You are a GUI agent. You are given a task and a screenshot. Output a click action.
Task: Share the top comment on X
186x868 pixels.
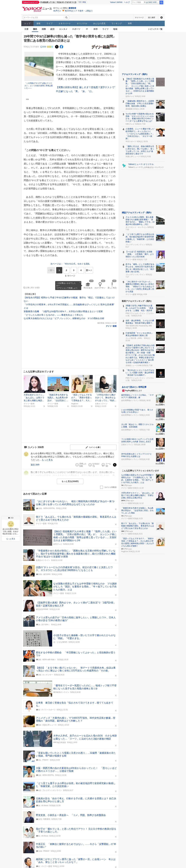pos(115,465)
